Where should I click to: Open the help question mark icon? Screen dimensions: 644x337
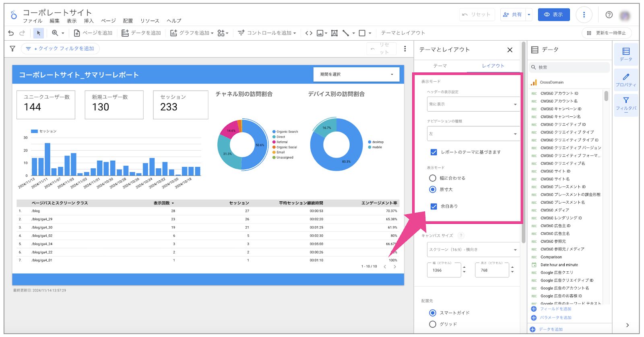[609, 15]
